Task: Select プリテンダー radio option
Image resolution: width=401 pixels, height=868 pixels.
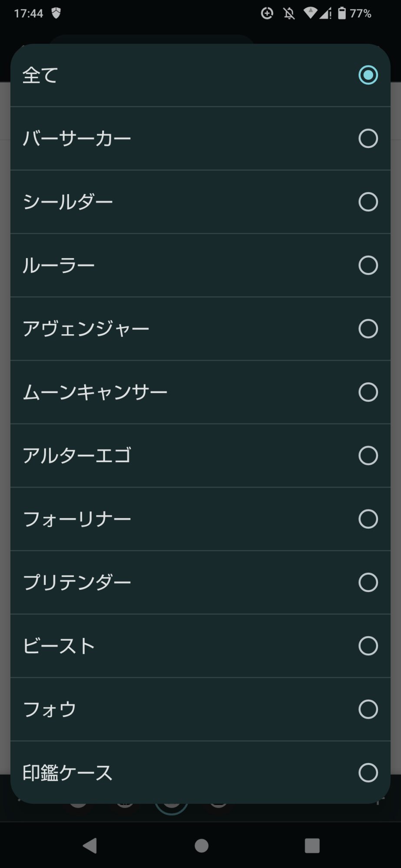Action: 368,582
